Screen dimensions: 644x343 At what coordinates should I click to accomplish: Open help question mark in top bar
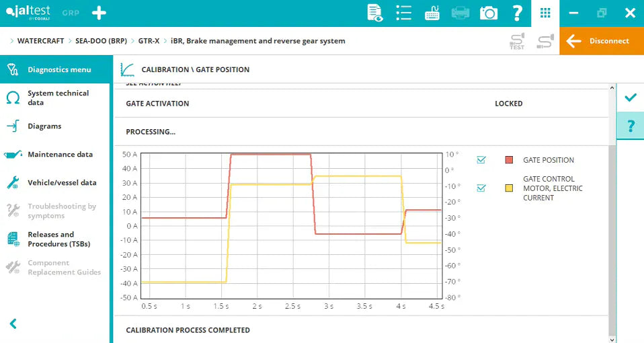click(518, 13)
